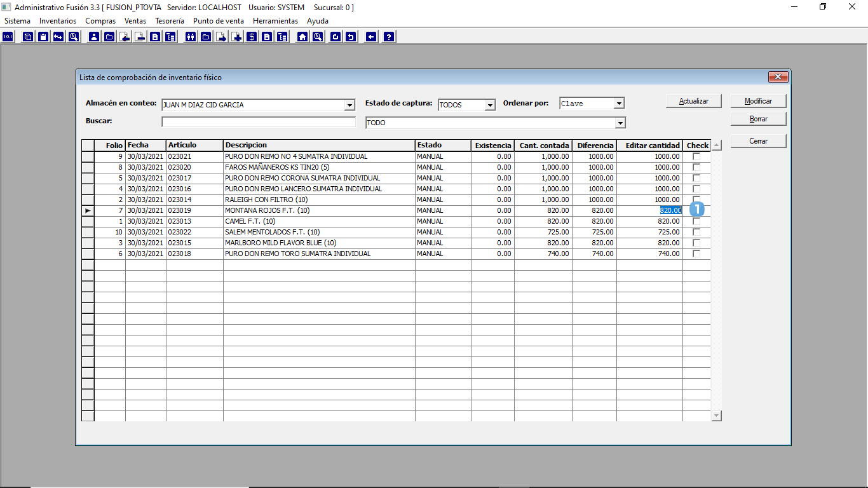868x488 pixels.
Task: Click the clockwise refresh arrow icon
Action: click(336, 37)
